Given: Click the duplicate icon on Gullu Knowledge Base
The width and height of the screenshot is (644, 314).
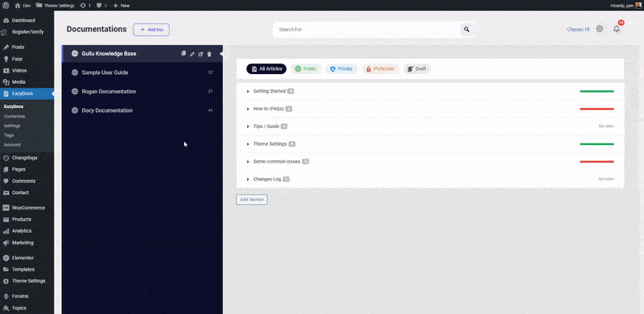Looking at the screenshot, I should pyautogui.click(x=184, y=53).
